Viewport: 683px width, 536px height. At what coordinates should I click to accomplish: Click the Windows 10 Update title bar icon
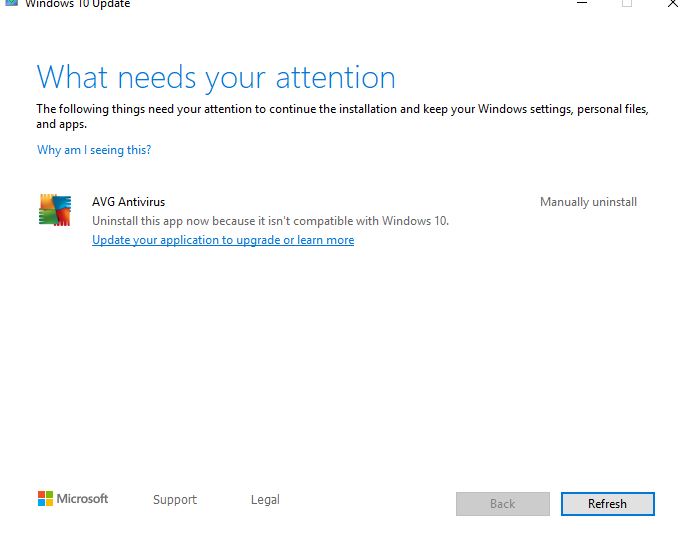coord(11,3)
